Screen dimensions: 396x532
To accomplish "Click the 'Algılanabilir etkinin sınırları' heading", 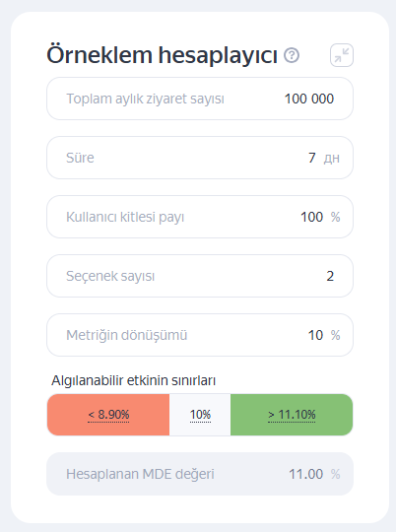I will tap(133, 380).
